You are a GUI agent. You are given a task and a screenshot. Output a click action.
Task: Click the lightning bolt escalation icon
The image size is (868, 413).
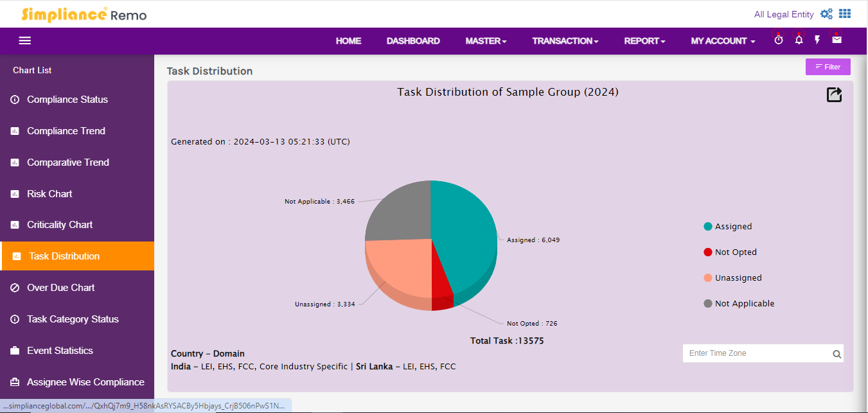tap(817, 40)
